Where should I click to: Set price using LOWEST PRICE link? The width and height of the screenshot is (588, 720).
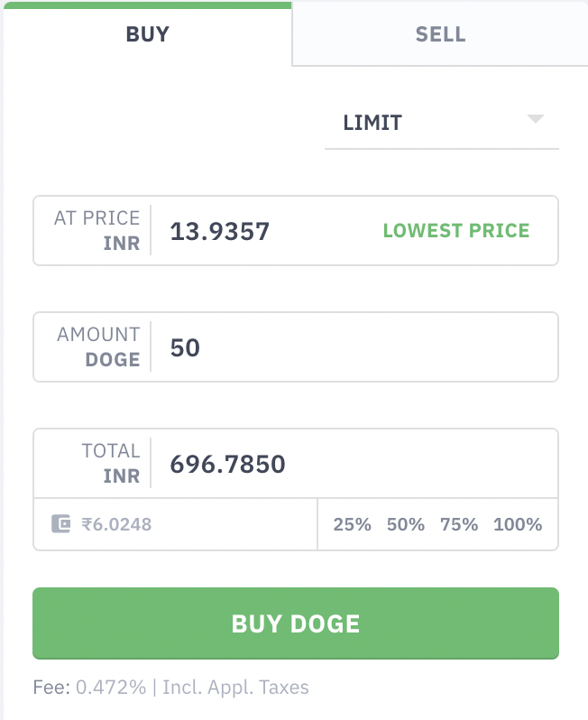(456, 230)
